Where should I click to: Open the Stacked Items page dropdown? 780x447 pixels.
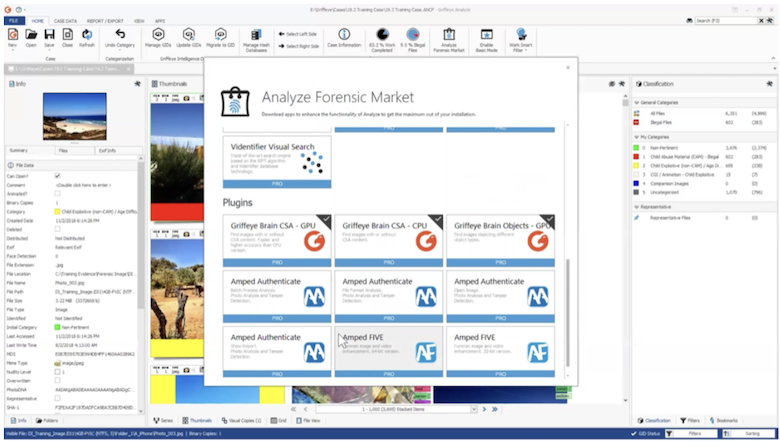coord(474,409)
